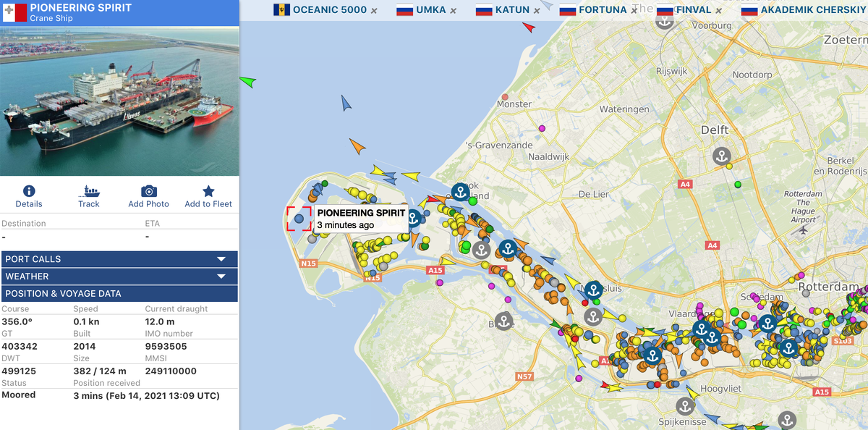Expand the PORT CALLS section

(x=119, y=259)
